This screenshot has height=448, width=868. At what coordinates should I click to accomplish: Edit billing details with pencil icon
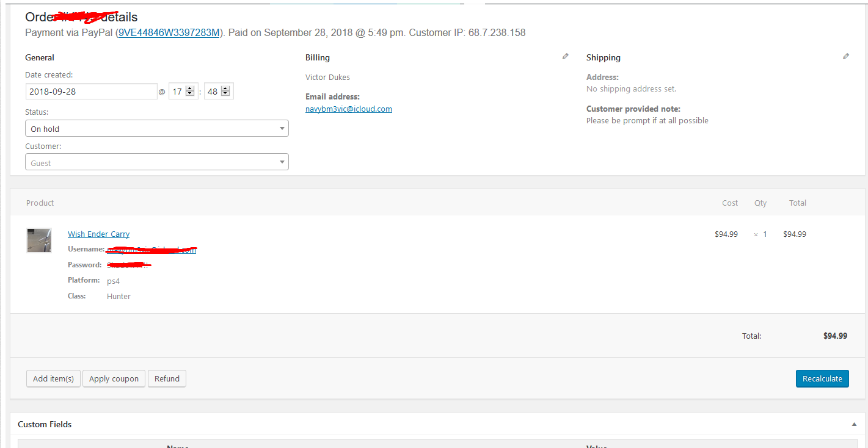565,56
